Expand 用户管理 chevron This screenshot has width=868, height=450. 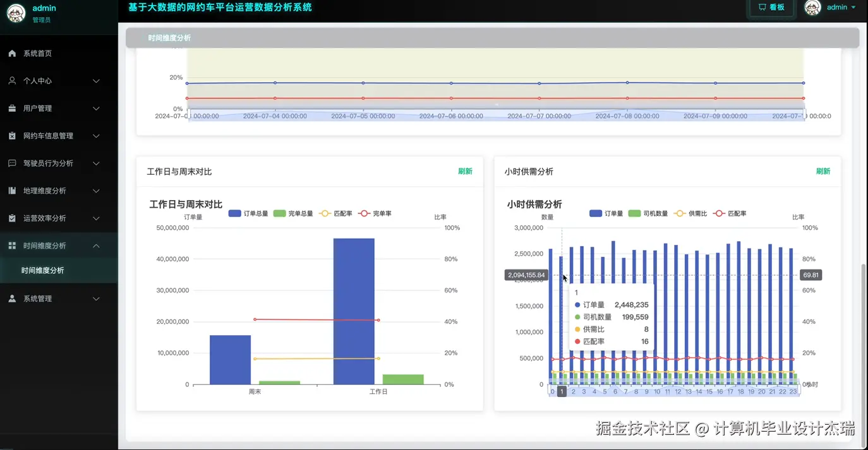click(96, 109)
